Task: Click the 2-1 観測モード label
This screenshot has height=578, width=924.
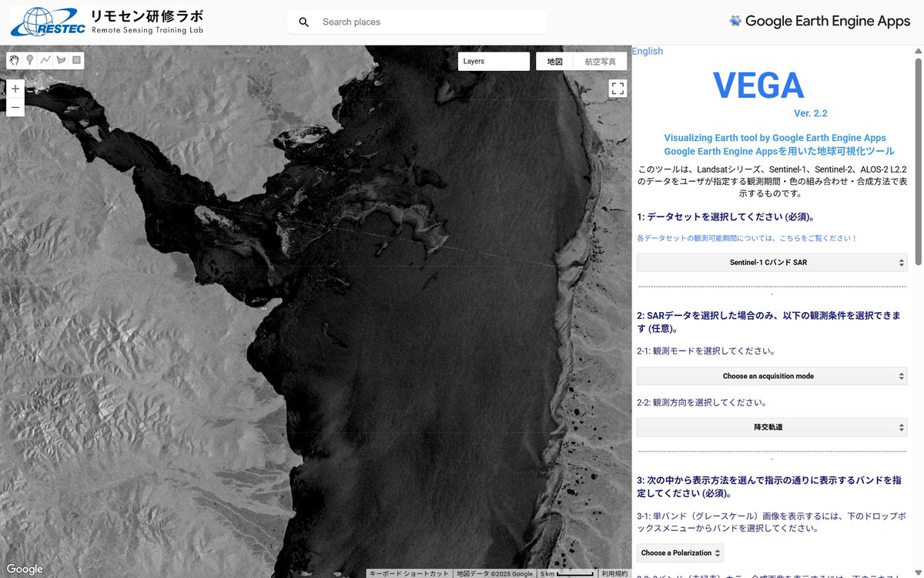Action: (705, 351)
